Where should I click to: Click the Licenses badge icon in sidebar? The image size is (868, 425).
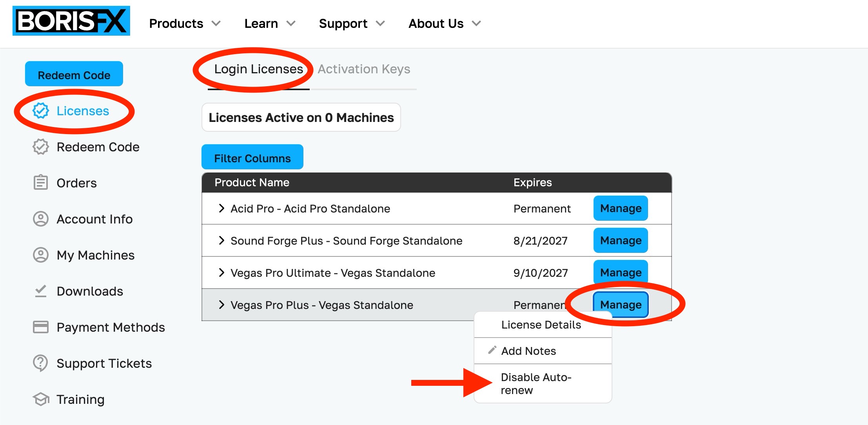coord(41,111)
